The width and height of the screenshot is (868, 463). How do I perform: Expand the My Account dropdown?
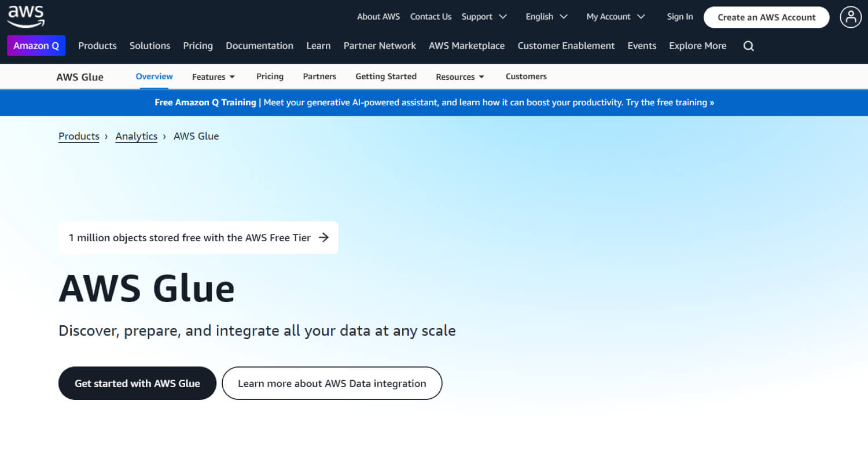click(615, 17)
